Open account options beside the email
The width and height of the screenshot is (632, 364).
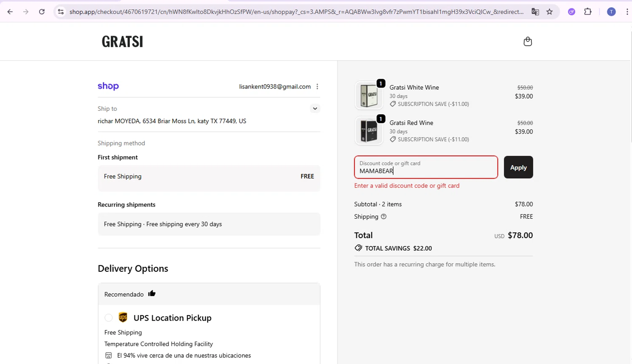click(317, 86)
